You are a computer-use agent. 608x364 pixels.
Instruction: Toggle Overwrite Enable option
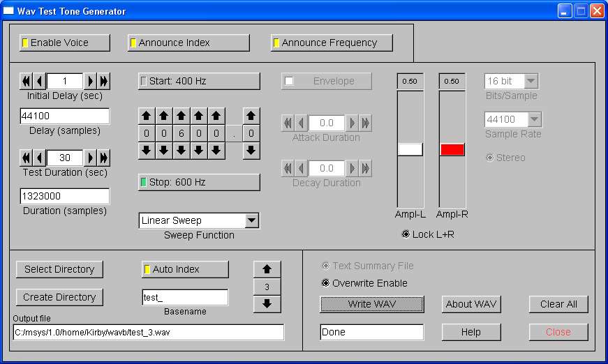point(325,283)
